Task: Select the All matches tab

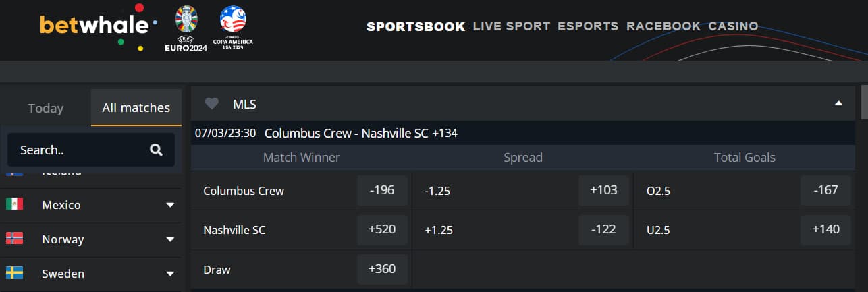Action: click(x=136, y=107)
